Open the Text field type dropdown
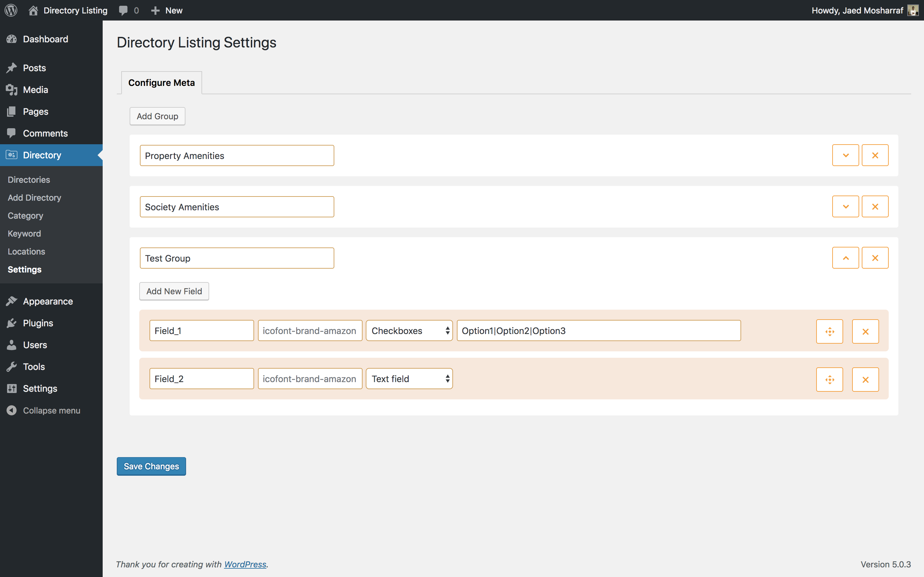Screen dimensions: 924x577 [x=409, y=379]
